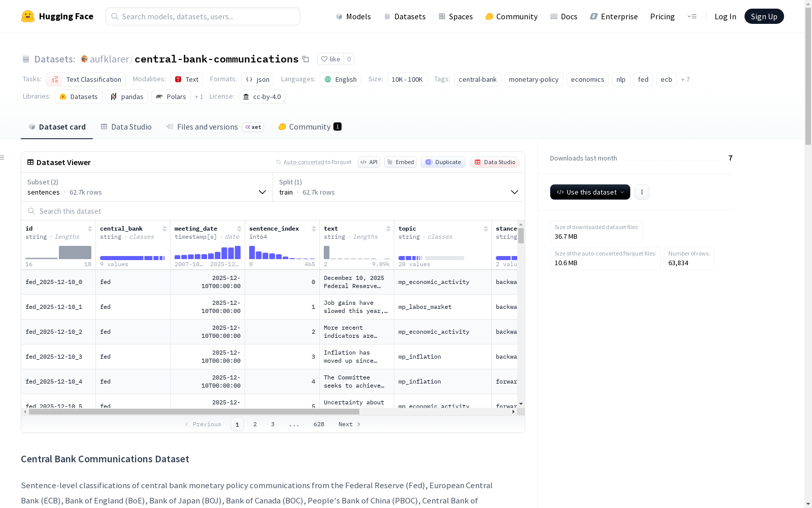Open Docs in the top navigation

(x=564, y=16)
